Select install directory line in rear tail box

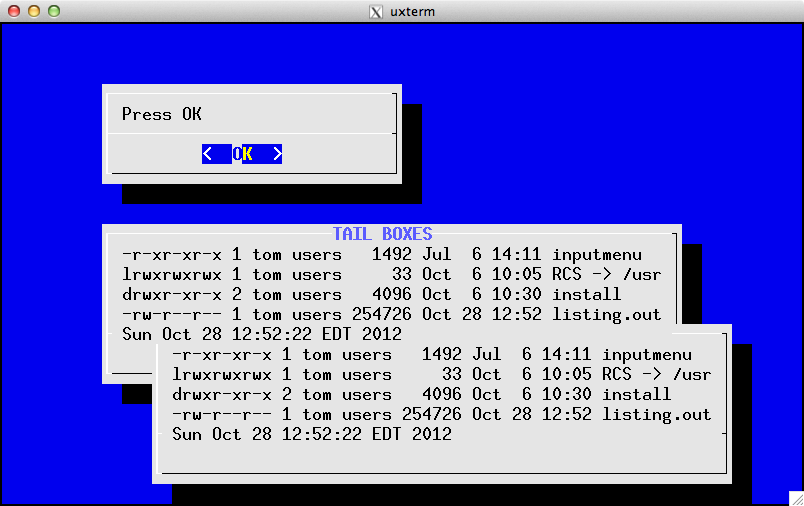[371, 294]
